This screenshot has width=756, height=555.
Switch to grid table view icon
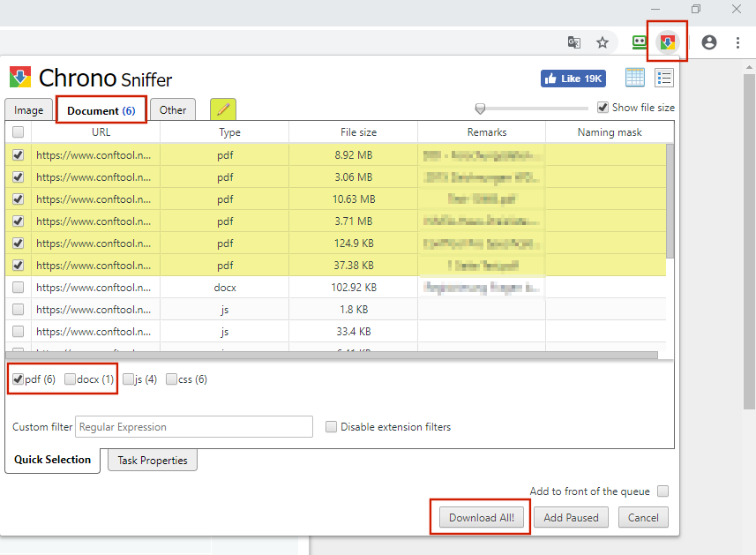coord(634,77)
